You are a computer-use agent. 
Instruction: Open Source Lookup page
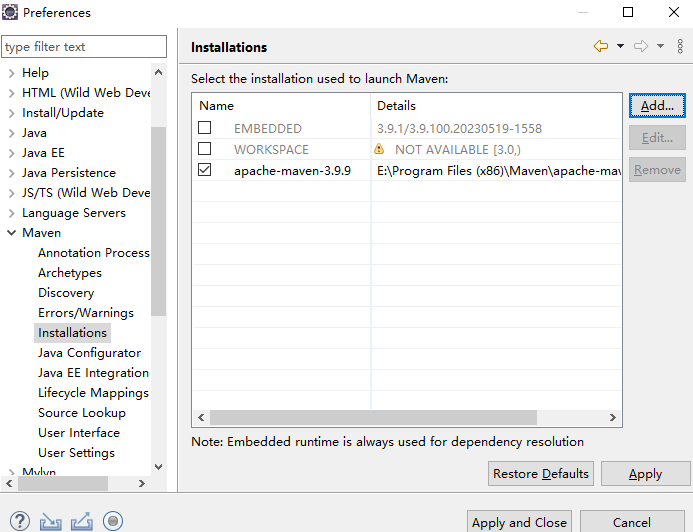tap(82, 413)
